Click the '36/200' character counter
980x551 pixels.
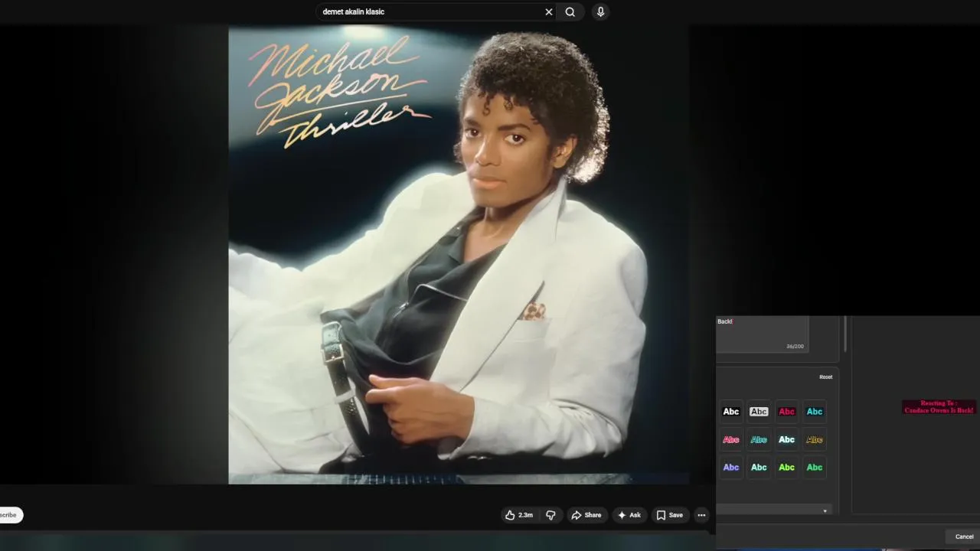[x=795, y=347]
